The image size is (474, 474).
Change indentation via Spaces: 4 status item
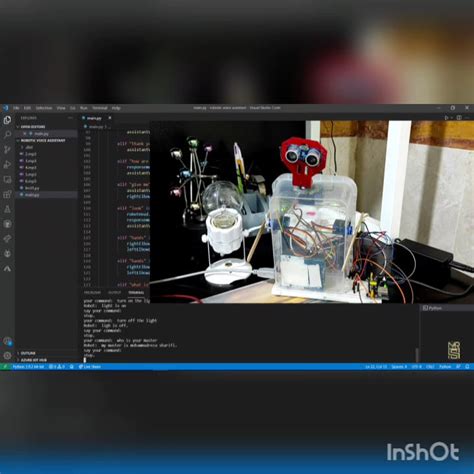[399, 367]
